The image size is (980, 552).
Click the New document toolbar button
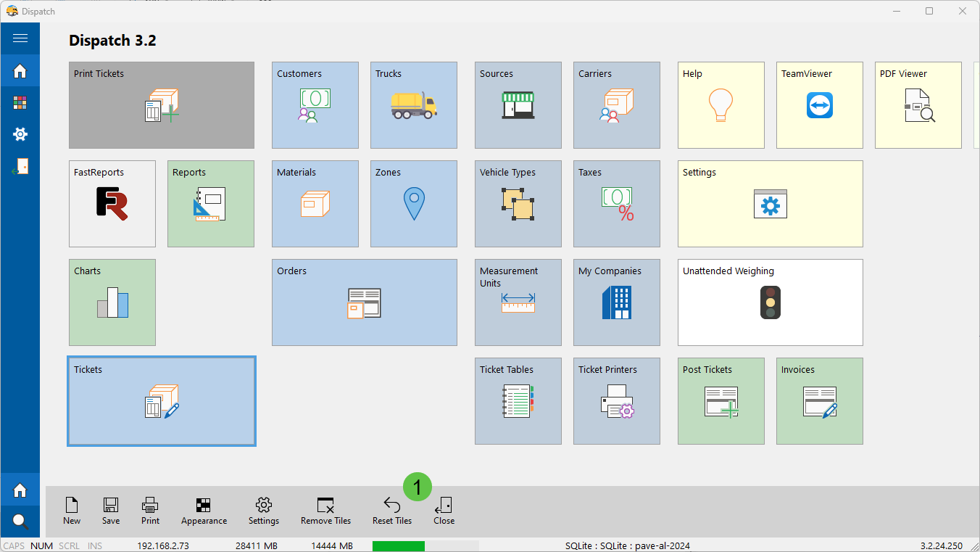pyautogui.click(x=72, y=511)
